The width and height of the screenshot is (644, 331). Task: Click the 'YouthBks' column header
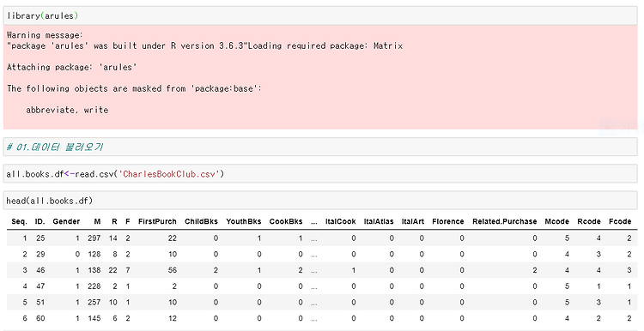244,221
